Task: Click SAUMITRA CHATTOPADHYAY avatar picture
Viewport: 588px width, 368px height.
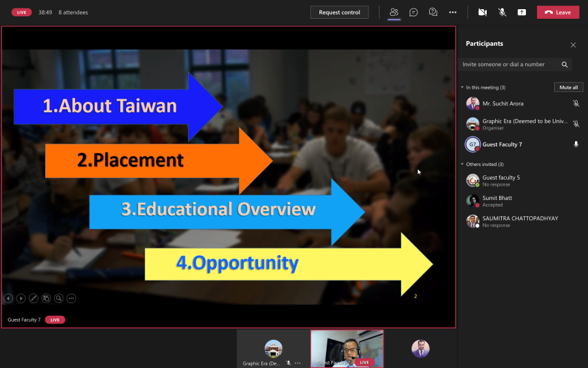Action: (472, 222)
